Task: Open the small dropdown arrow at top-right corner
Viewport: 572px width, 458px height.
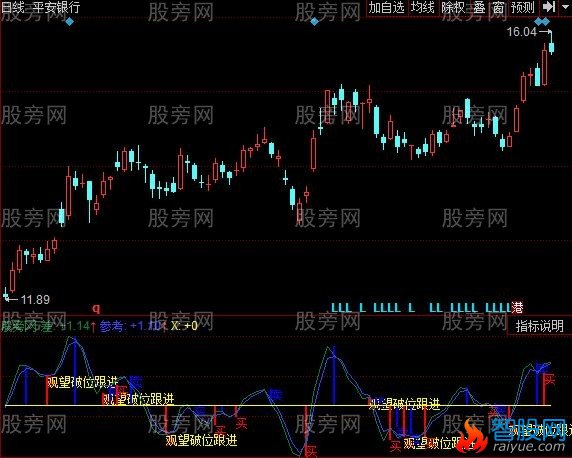Action: [566, 6]
